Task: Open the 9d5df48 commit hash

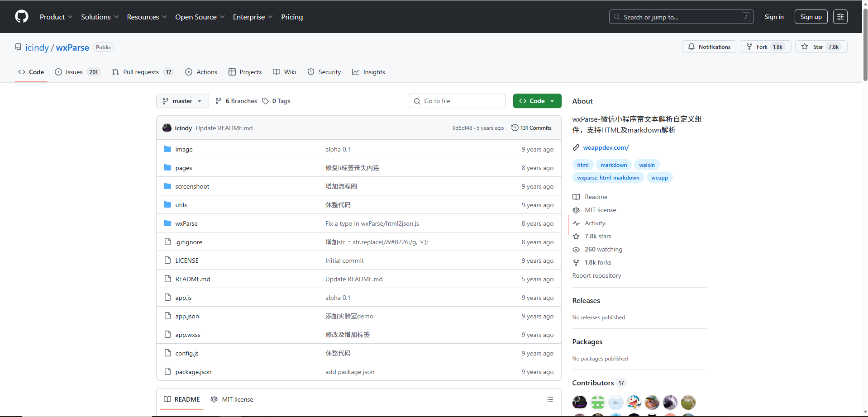Action: (462, 128)
